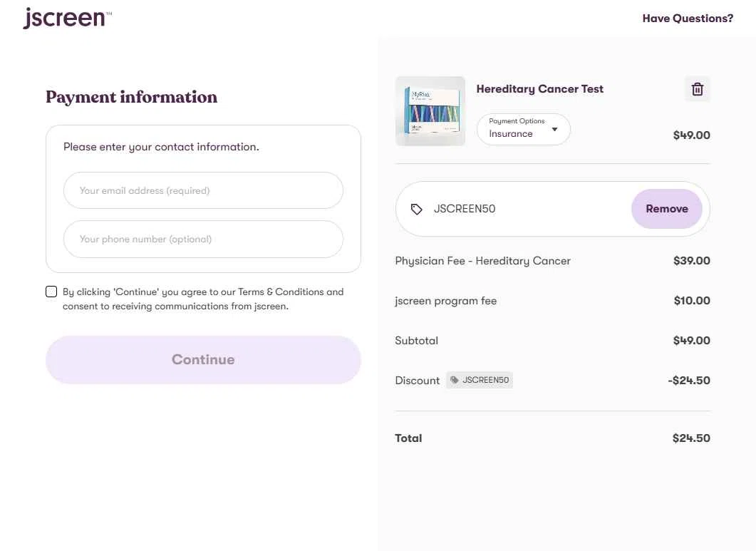Click the Discount label
Screen dimensions: 756x551
pos(417,381)
